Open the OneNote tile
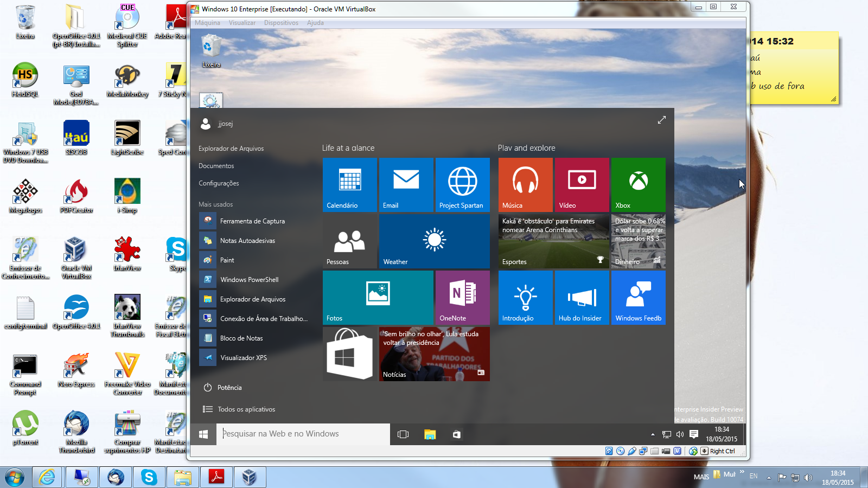Image resolution: width=868 pixels, height=488 pixels. 462,297
